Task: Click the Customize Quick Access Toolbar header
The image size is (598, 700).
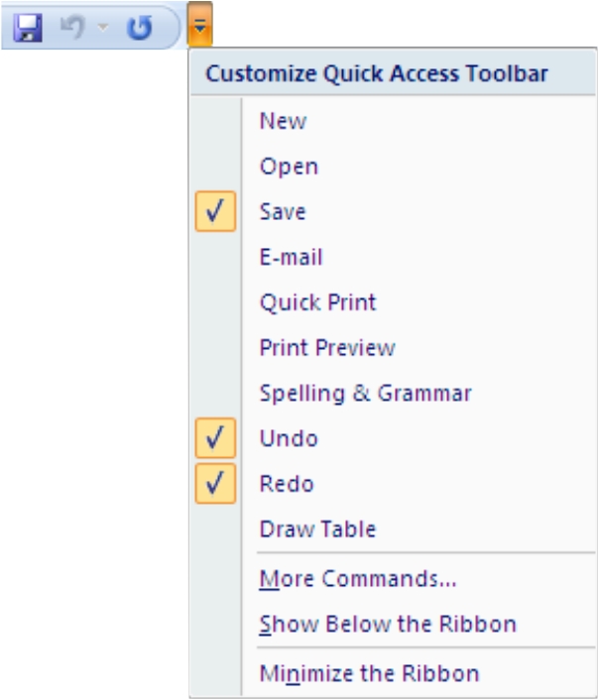Action: [x=377, y=74]
